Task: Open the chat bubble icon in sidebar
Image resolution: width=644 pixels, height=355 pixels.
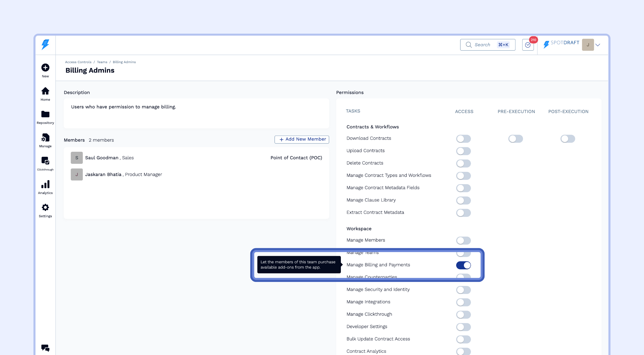Action: 45,348
